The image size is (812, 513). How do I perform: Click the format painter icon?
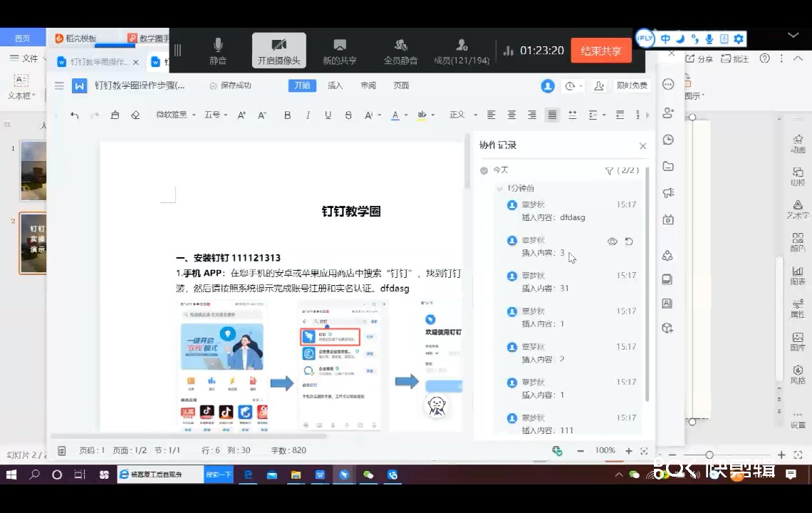115,115
